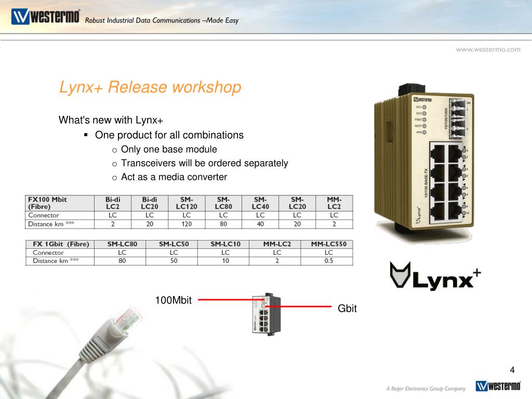Viewport: 532px width, 399px height.
Task: Click the small switch image between 100Mbit and Gbit
Action: 267,314
